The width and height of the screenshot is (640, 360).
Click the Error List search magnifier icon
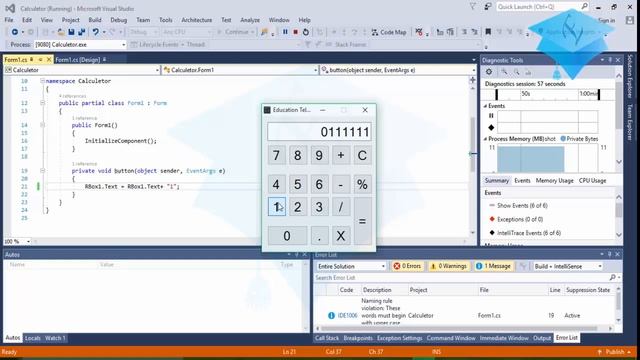[x=613, y=278]
